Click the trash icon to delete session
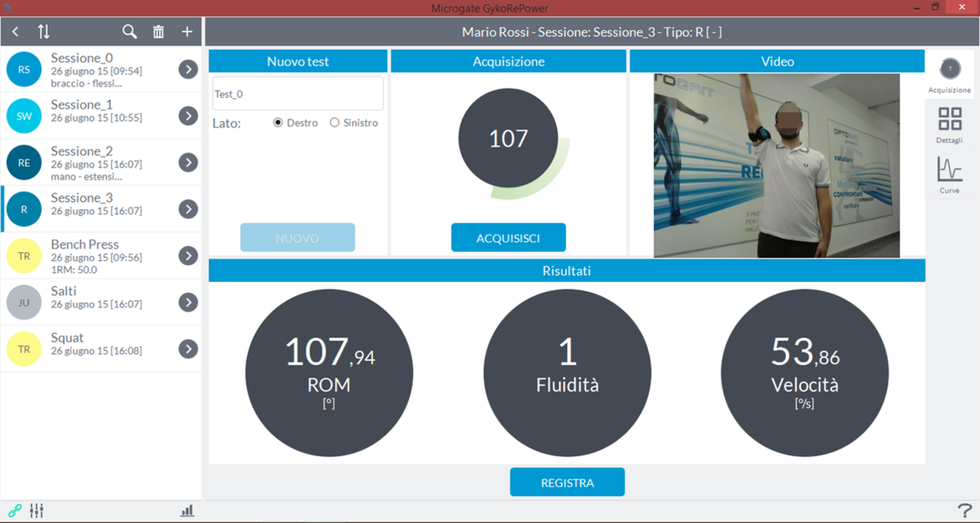 coord(158,31)
